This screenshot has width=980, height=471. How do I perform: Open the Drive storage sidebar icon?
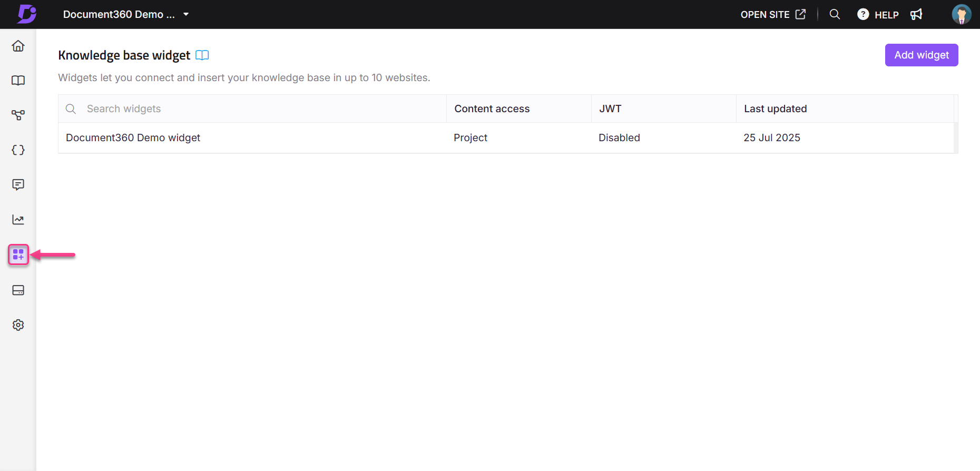coord(18,290)
